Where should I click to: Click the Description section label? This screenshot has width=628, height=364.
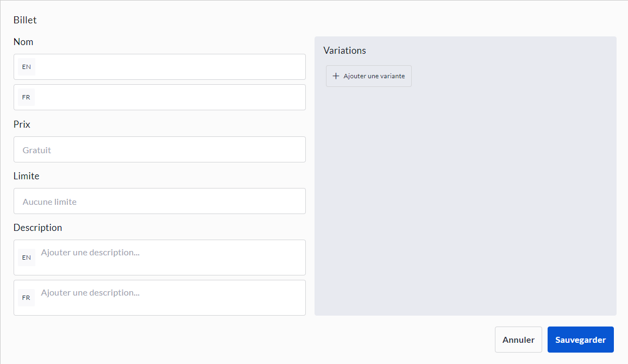click(37, 228)
